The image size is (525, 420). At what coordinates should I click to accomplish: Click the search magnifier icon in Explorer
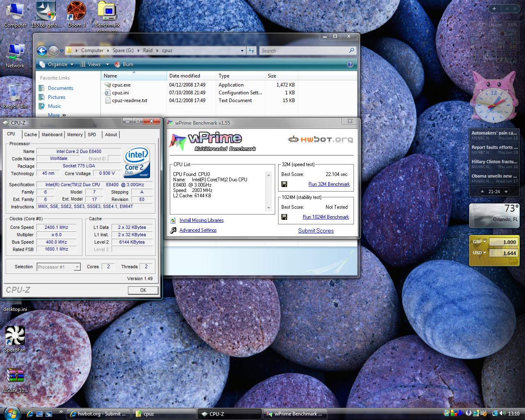[x=352, y=50]
